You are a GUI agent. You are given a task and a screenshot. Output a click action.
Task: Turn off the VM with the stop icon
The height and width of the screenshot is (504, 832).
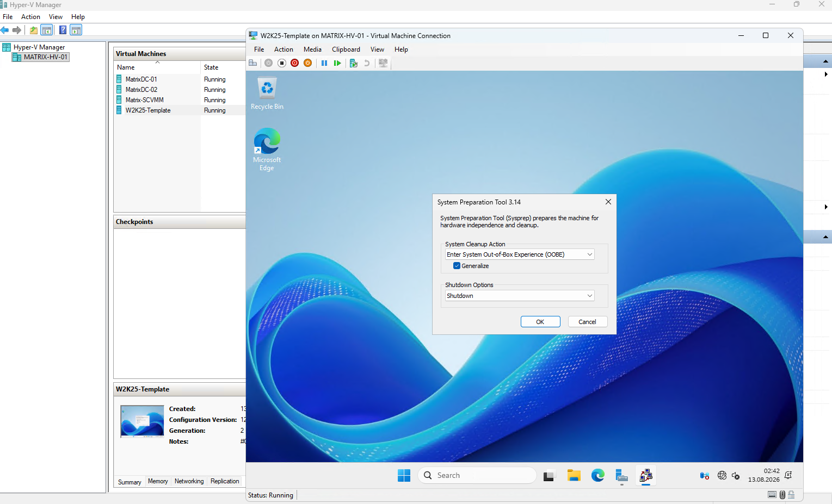[282, 63]
